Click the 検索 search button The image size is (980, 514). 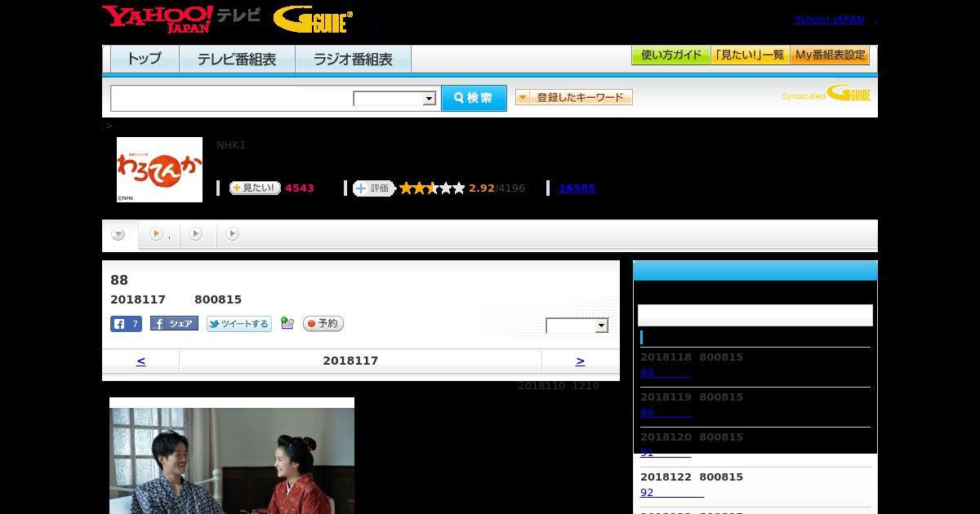pyautogui.click(x=474, y=98)
